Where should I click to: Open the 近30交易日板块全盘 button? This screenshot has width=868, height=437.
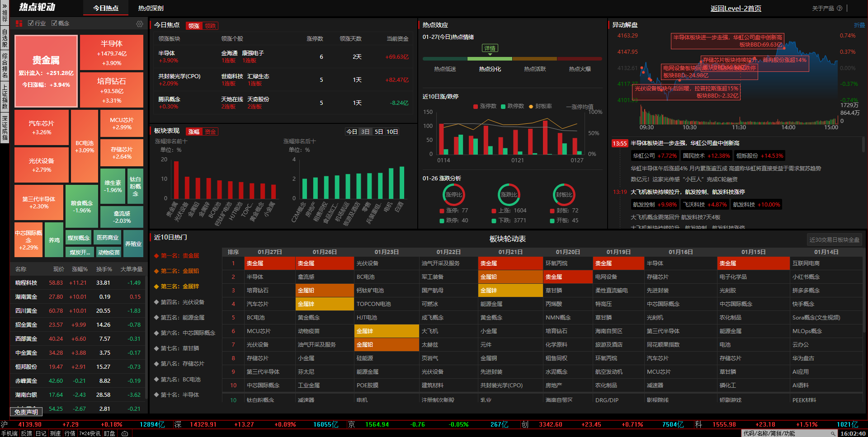[x=834, y=240]
